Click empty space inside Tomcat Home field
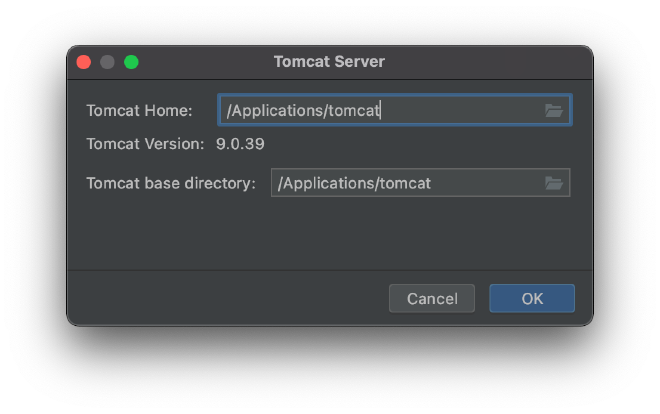Image resolution: width=660 pixels, height=414 pixels. [461, 111]
